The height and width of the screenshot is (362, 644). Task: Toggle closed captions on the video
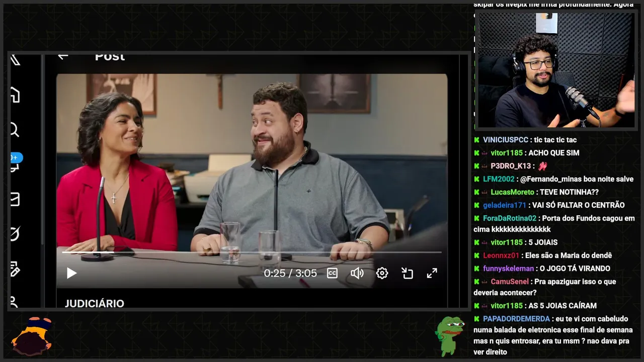[x=332, y=273]
